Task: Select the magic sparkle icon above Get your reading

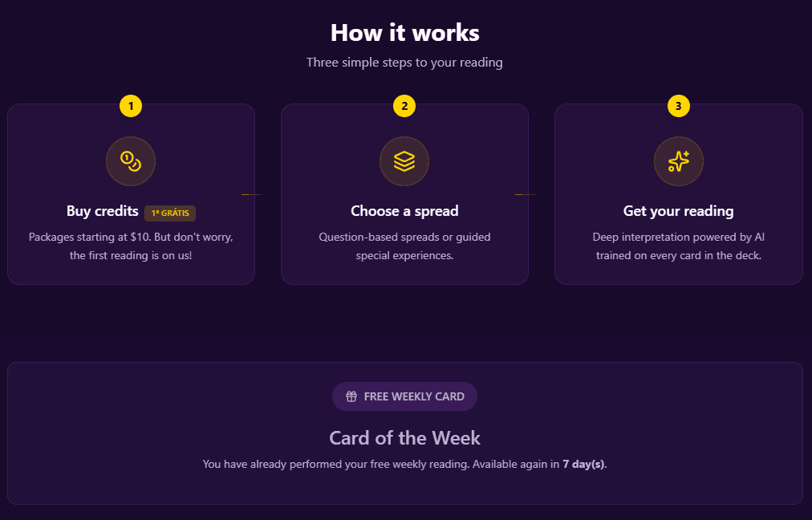Action: click(x=678, y=161)
